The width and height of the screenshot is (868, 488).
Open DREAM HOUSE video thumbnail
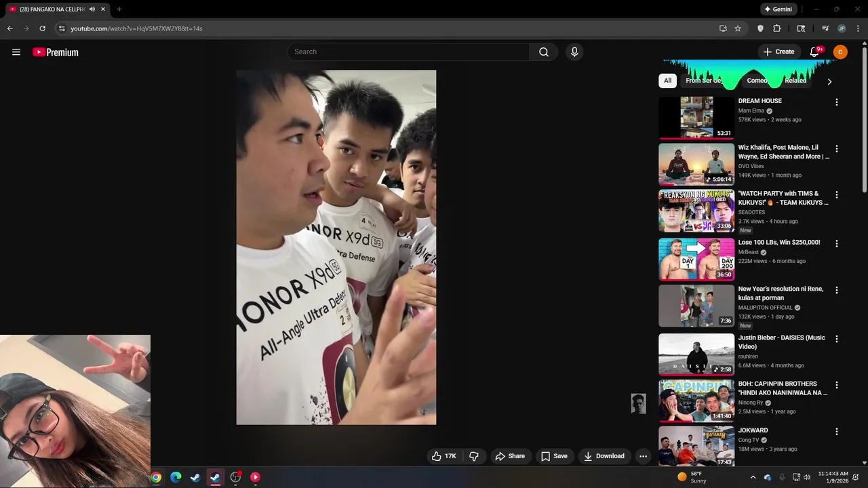pos(696,118)
